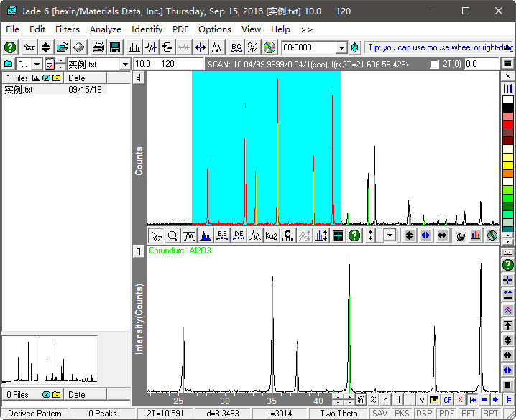Viewport: 516px width, 420px height.
Task: Toggle the h button on bottom axis bar
Action: (385, 400)
